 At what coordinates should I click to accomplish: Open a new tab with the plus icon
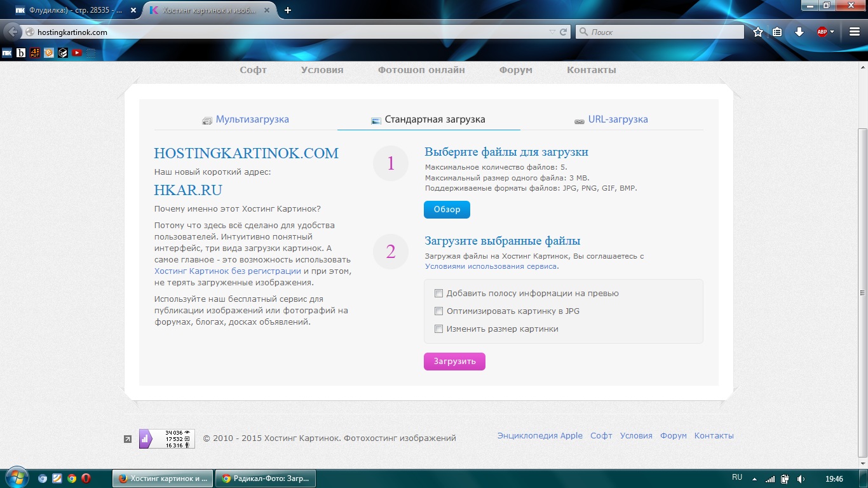coord(288,10)
